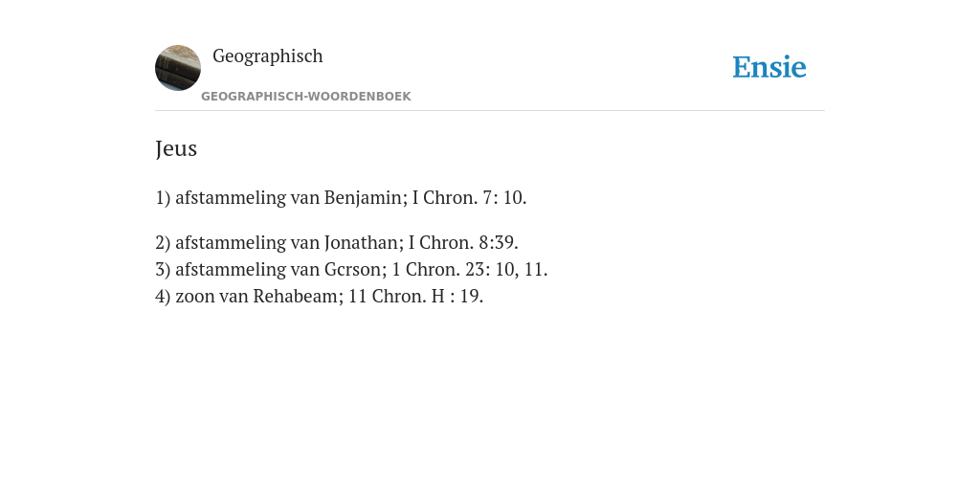
Task: Click the numbering 3) of the third definition
Action: pyautogui.click(x=163, y=269)
